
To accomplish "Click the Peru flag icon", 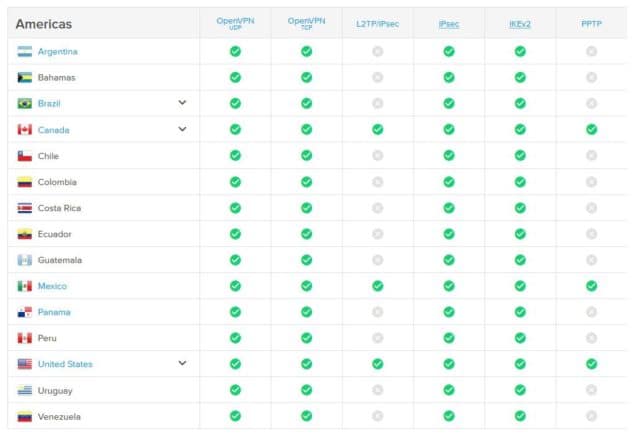I will 24,338.
